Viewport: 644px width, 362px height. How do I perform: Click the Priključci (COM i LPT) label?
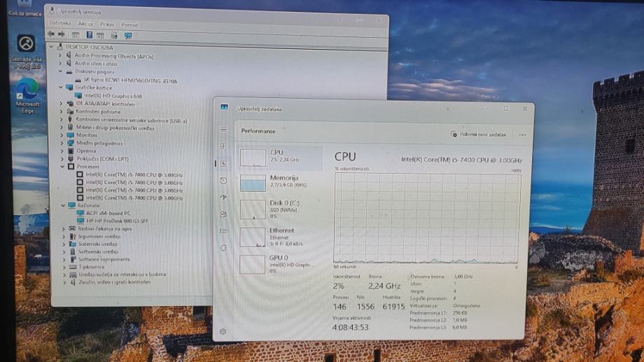point(102,159)
